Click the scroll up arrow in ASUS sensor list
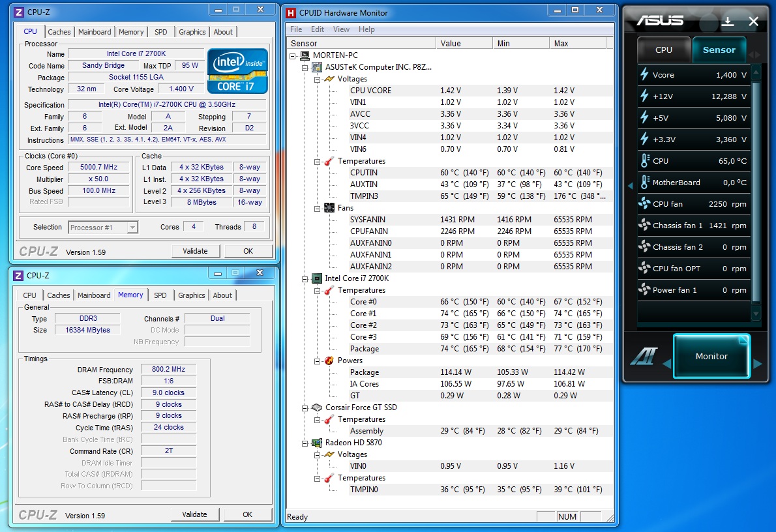The image size is (776, 532). pyautogui.click(x=756, y=72)
